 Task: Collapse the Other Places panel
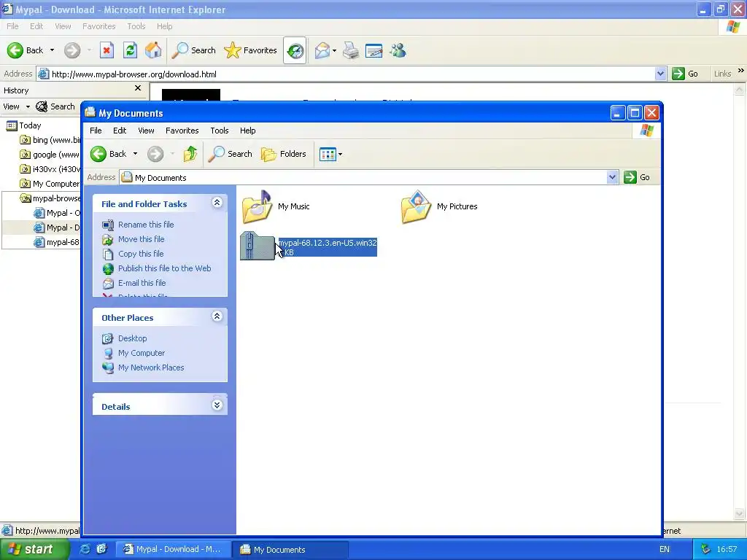coord(217,316)
